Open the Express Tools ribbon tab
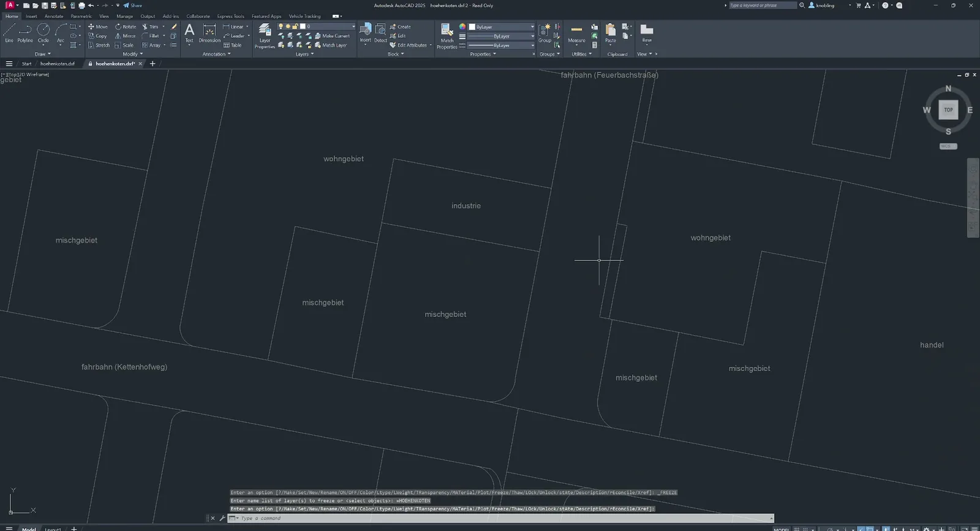 pyautogui.click(x=231, y=17)
